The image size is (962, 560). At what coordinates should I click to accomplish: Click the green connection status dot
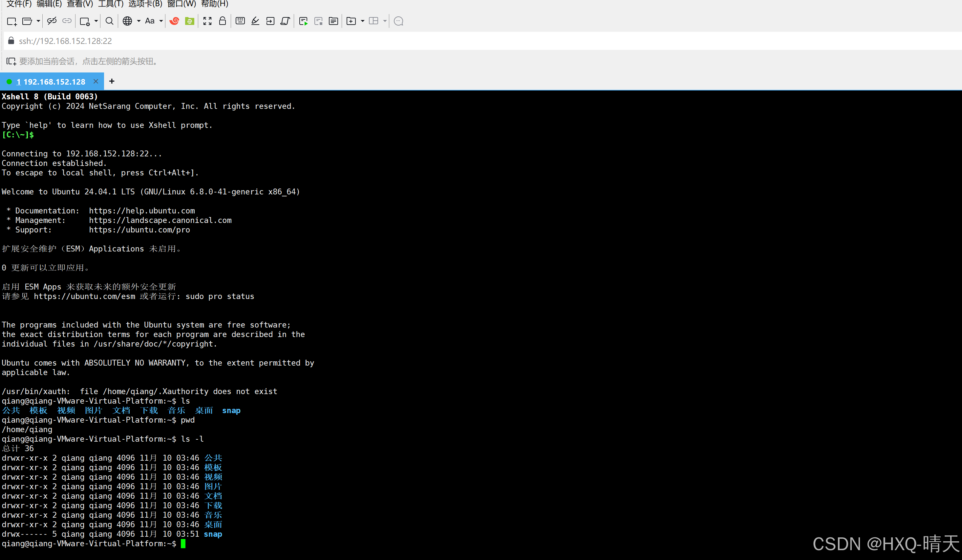tap(9, 81)
